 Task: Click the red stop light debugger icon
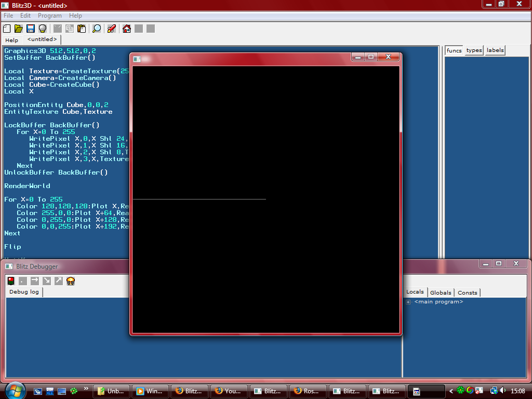[11, 281]
